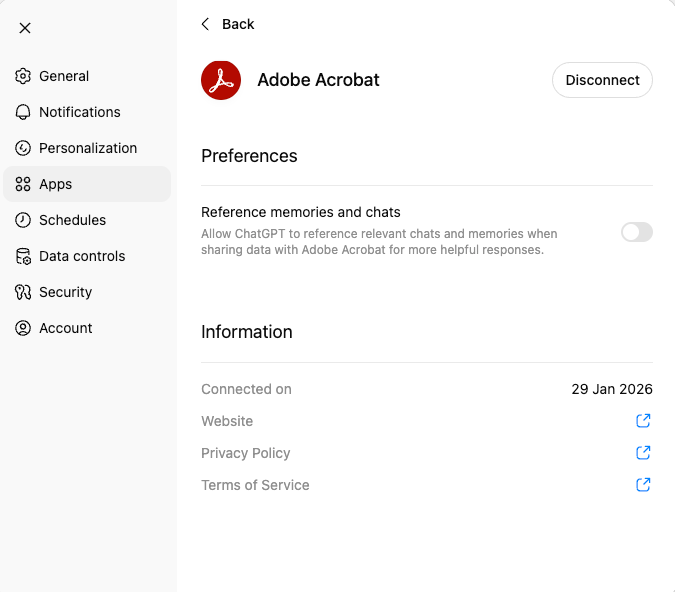This screenshot has height=592, width=675.
Task: Click the Back text link
Action: click(238, 24)
